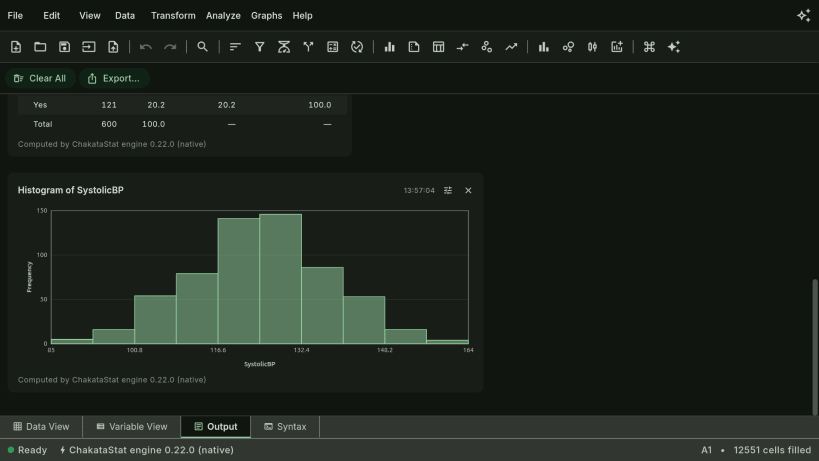Open histogram options with the sliders icon

pos(448,191)
